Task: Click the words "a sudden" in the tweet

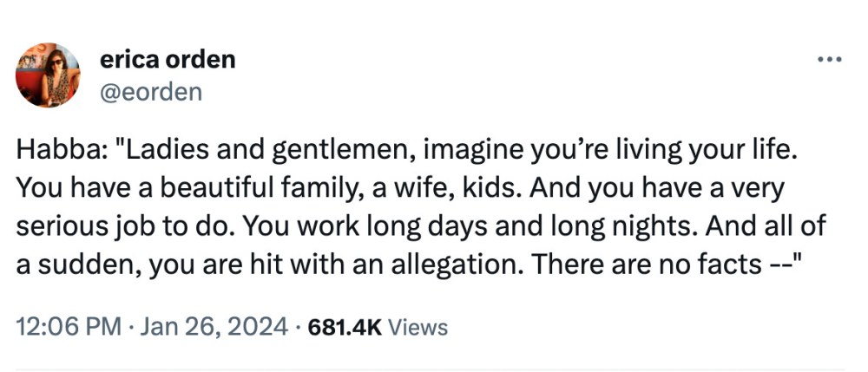Action: click(74, 264)
